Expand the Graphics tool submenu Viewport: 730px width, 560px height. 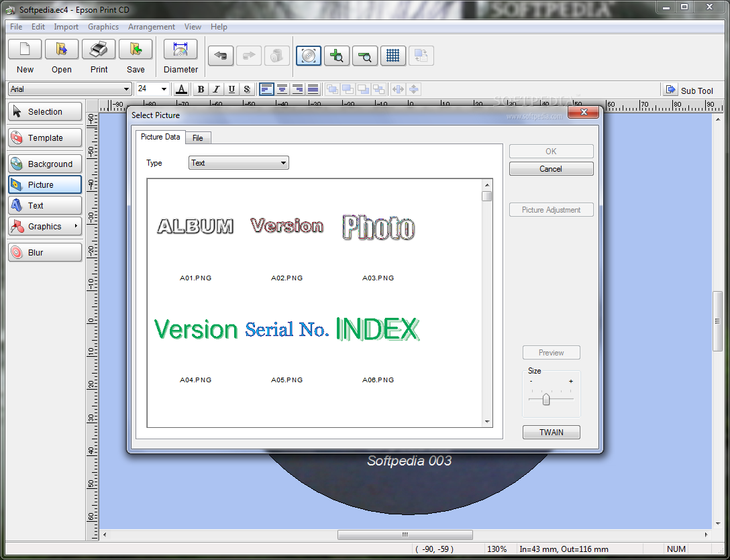(75, 226)
